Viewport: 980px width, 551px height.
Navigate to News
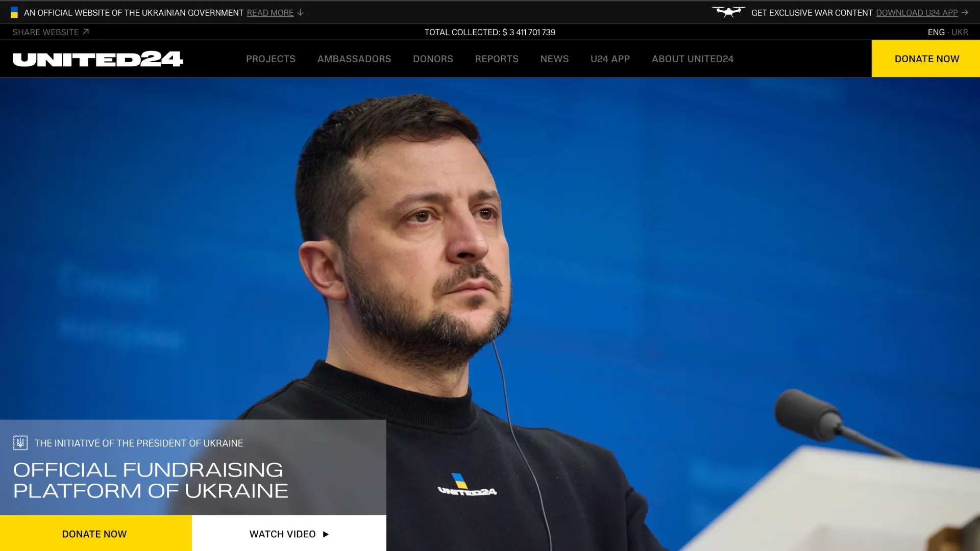tap(554, 59)
